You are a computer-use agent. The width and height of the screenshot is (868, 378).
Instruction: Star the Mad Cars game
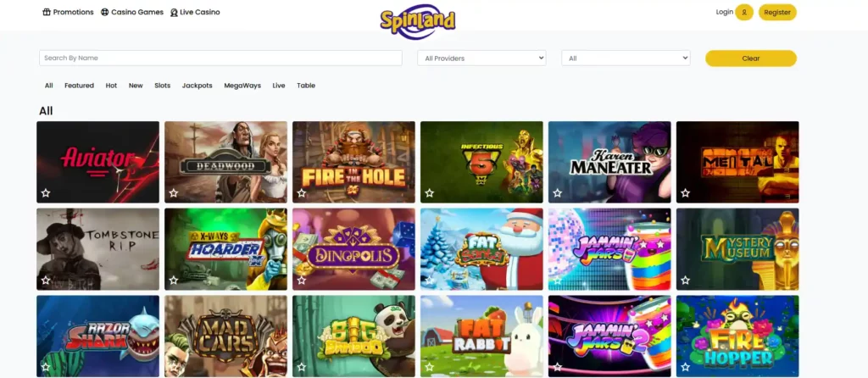173,366
